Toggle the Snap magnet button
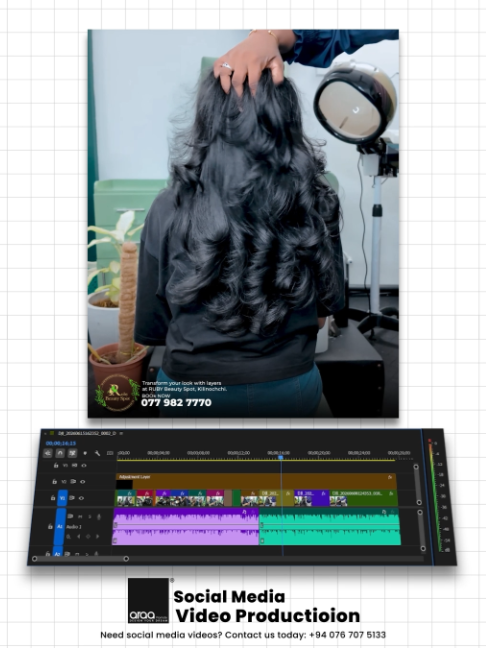The image size is (486, 648). [60, 453]
